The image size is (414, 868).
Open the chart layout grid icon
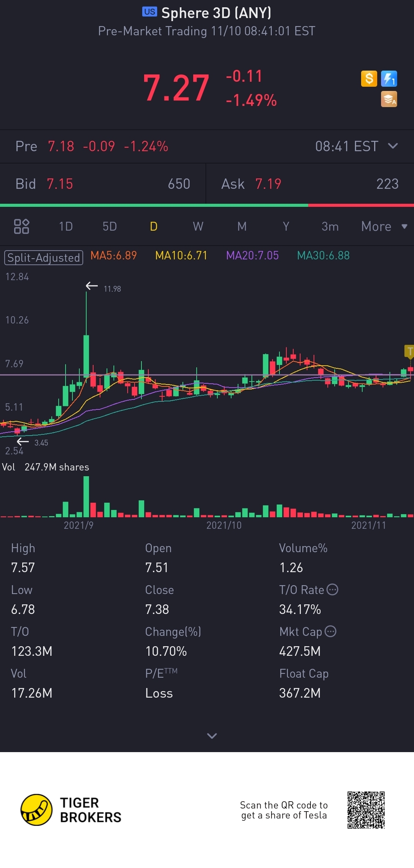21,226
